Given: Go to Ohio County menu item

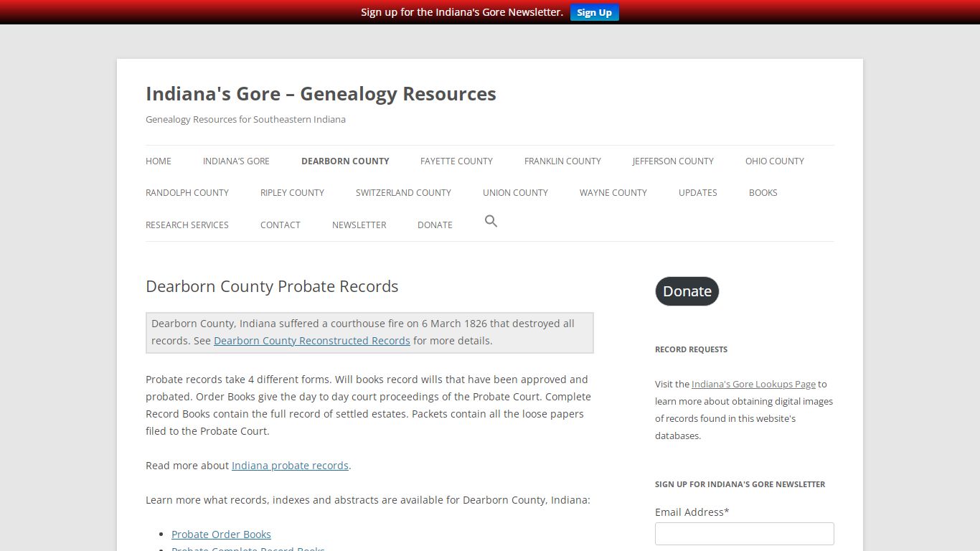Looking at the screenshot, I should click(x=774, y=161).
